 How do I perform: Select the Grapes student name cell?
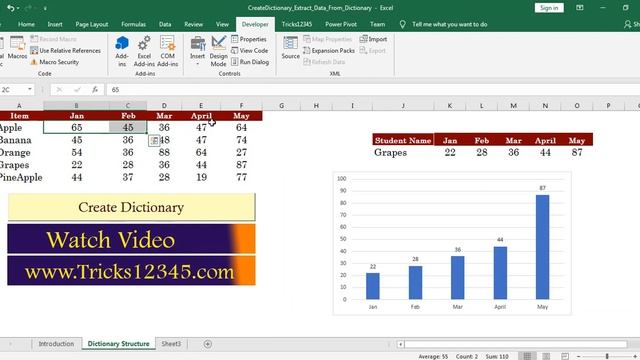[x=403, y=153]
